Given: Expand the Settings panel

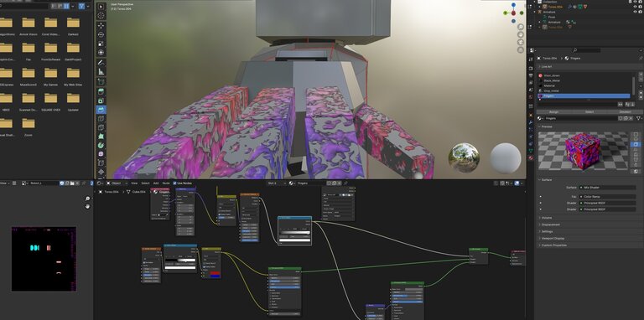Looking at the screenshot, I should point(589,231).
